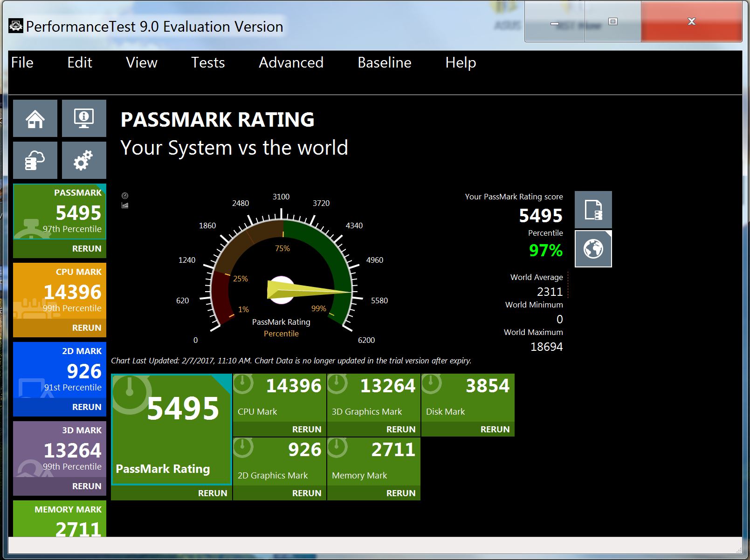The height and width of the screenshot is (560, 750).
Task: Click the World Minimum value 0
Action: click(x=560, y=319)
